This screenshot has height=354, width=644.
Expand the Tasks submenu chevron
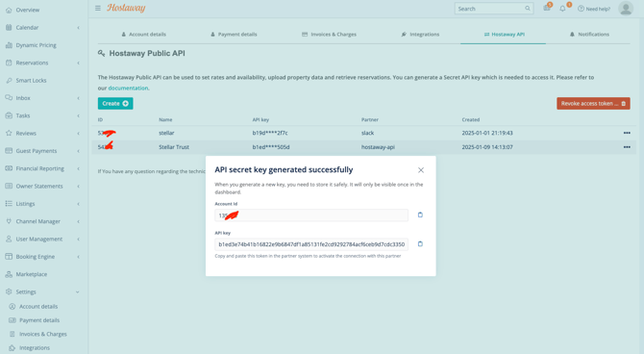pos(78,116)
